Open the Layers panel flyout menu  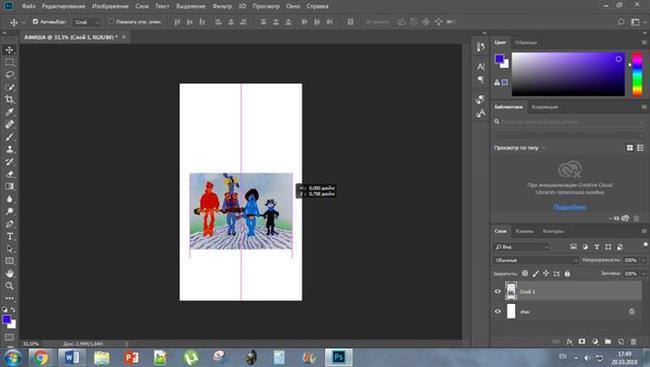point(644,231)
